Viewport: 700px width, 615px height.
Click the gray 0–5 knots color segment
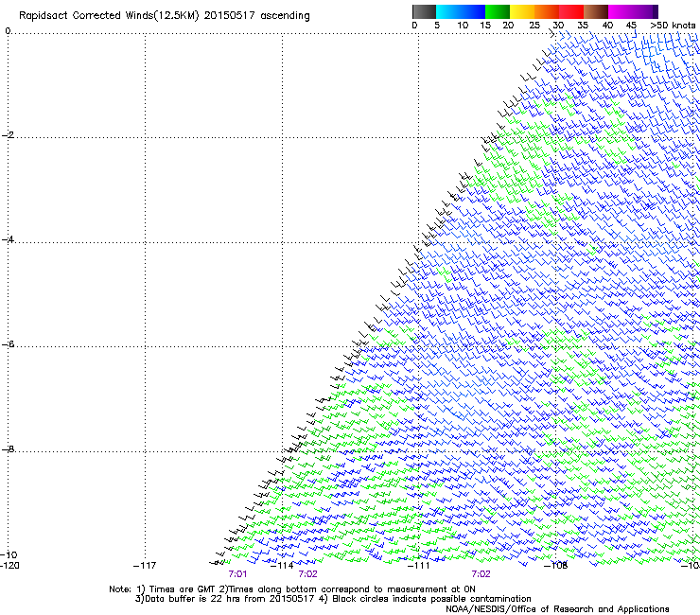click(424, 11)
